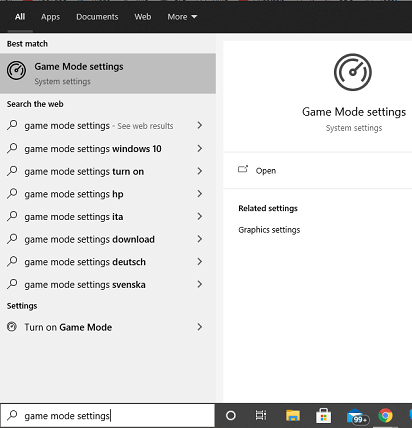The height and width of the screenshot is (428, 412).
Task: Expand the More filter dropdown
Action: [x=182, y=17]
